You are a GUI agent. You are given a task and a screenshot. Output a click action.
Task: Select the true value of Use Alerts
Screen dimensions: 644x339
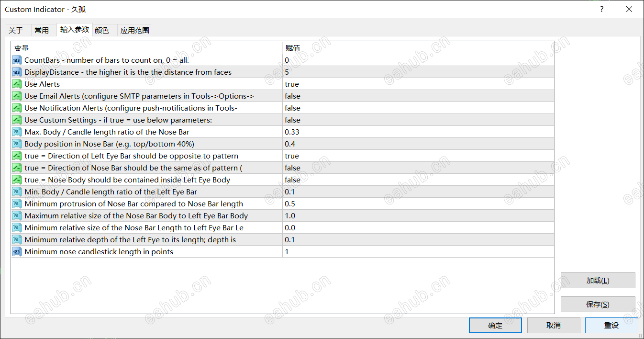tap(292, 84)
